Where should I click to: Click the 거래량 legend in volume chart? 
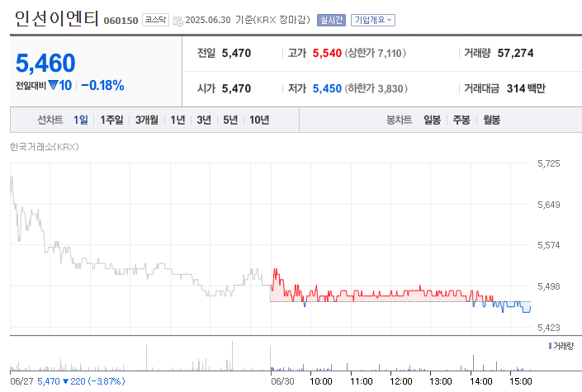click(561, 346)
